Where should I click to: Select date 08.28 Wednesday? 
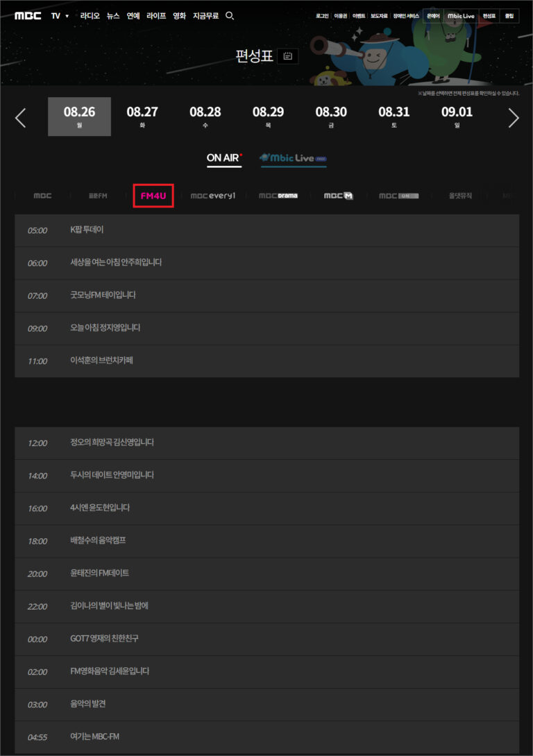pos(205,117)
